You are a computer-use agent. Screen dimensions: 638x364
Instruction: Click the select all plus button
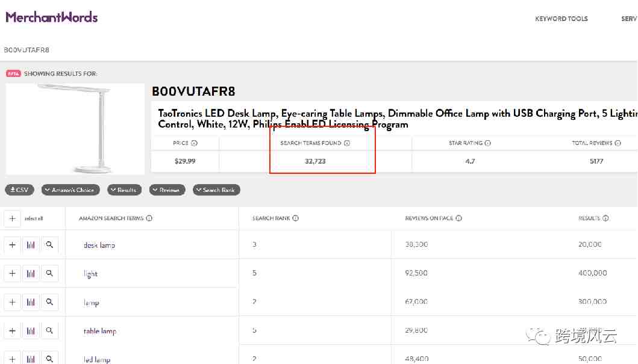click(12, 218)
